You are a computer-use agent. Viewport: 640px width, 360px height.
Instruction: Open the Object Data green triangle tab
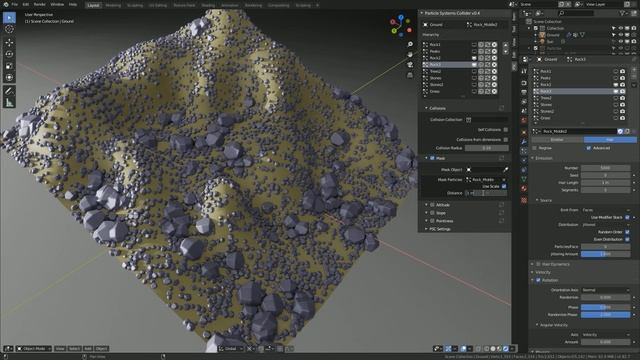click(524, 179)
